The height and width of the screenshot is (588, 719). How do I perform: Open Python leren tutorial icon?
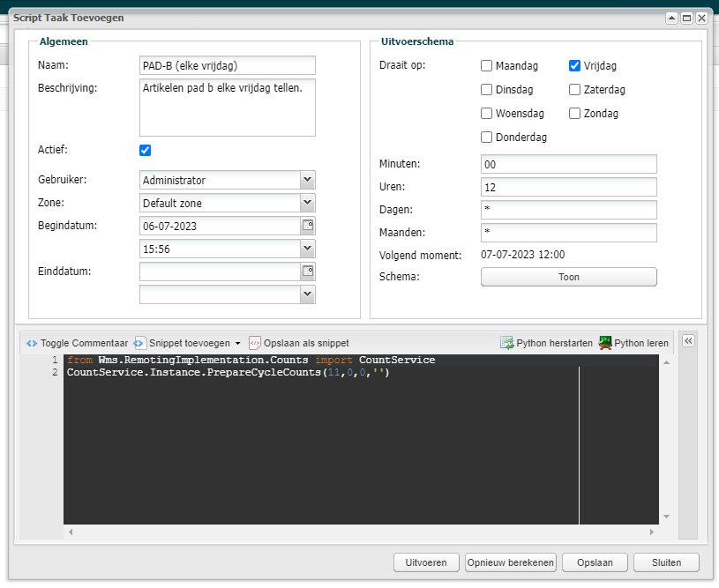pyautogui.click(x=605, y=343)
